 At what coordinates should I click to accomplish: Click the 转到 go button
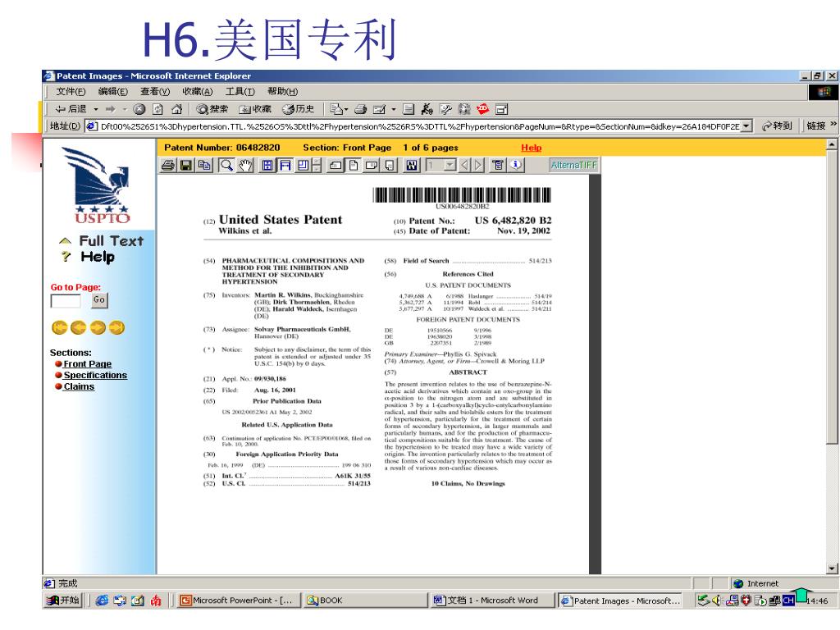click(x=777, y=126)
